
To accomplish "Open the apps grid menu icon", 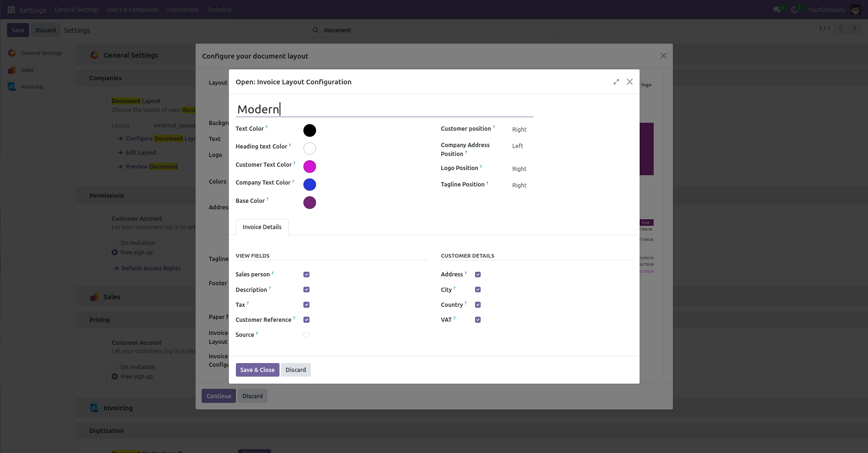I will 11,10.
